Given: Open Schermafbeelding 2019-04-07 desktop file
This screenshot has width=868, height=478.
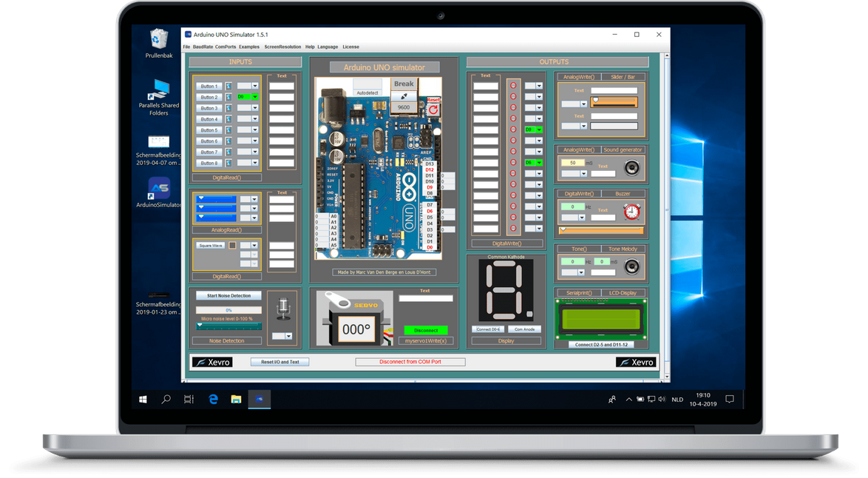Looking at the screenshot, I should pos(159,150).
